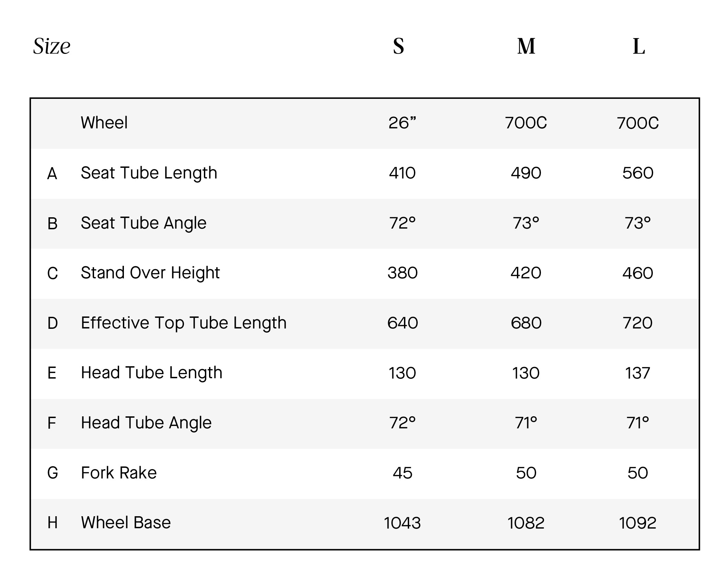Select the 1092 wheel base value
Image resolution: width=728 pixels, height=578 pixels.
638,523
